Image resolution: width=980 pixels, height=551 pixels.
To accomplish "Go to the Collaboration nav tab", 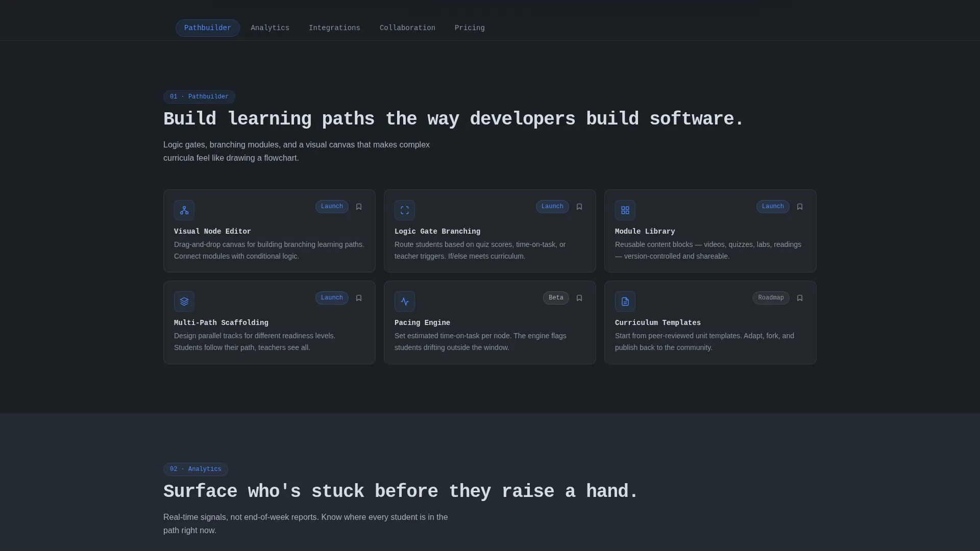I will [x=407, y=28].
